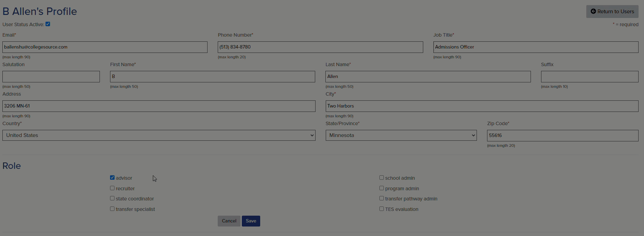Click the 'State/Province' field label
644x236 pixels.
click(x=342, y=123)
